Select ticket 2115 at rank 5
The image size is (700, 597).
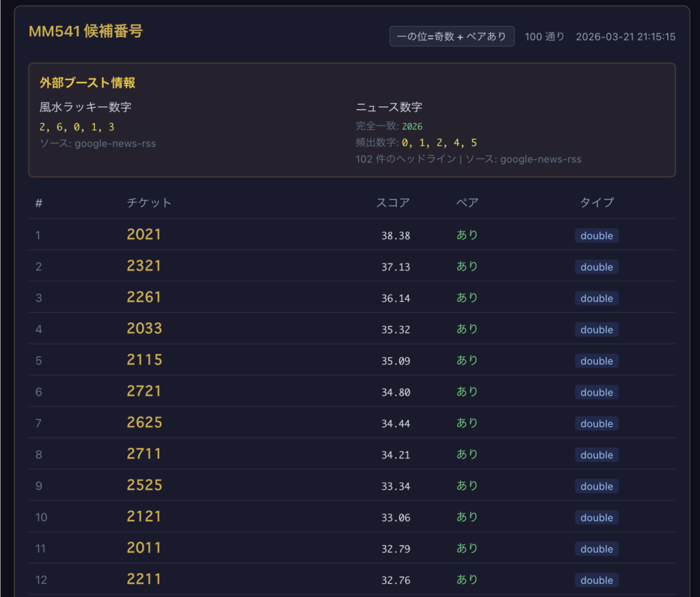pos(144,361)
